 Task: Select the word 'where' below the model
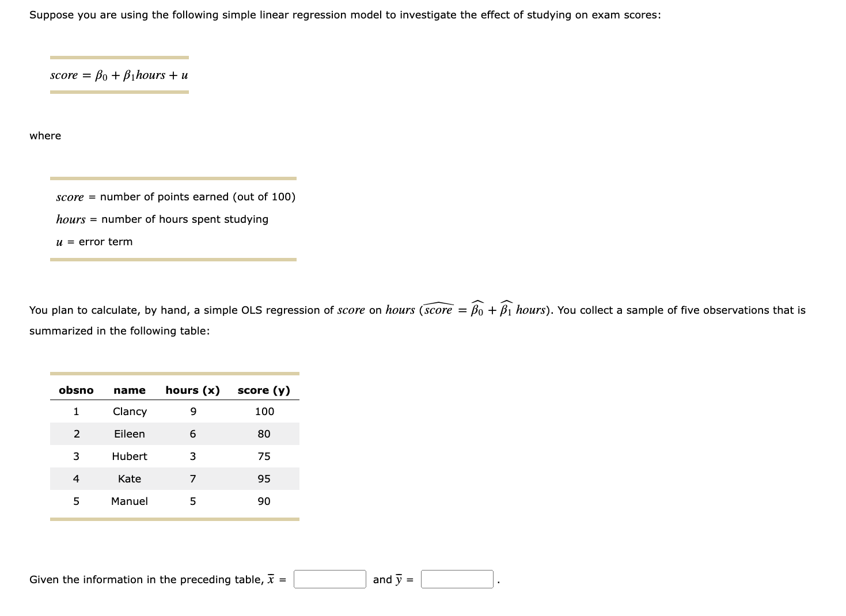(44, 135)
